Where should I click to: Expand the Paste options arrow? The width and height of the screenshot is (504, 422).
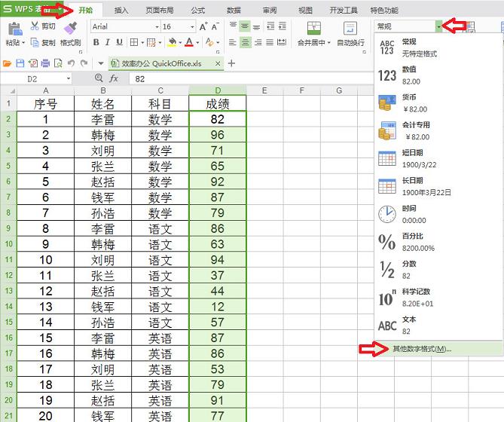pos(23,43)
